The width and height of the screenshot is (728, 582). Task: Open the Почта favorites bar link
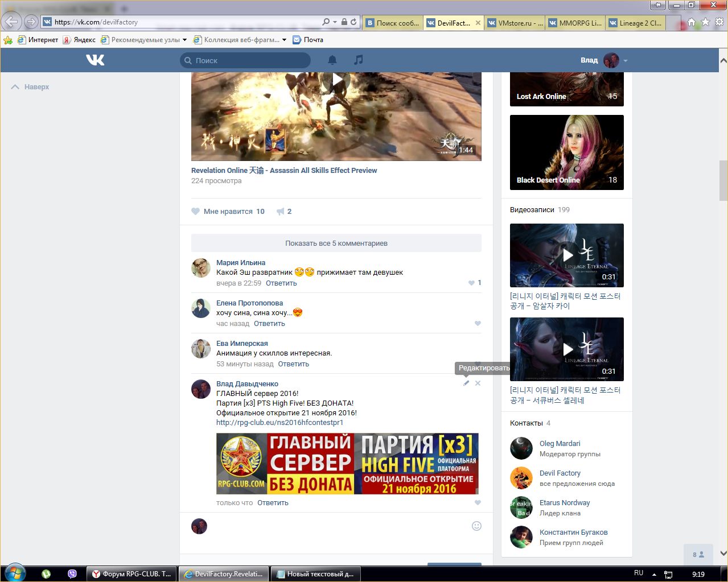[x=308, y=40]
